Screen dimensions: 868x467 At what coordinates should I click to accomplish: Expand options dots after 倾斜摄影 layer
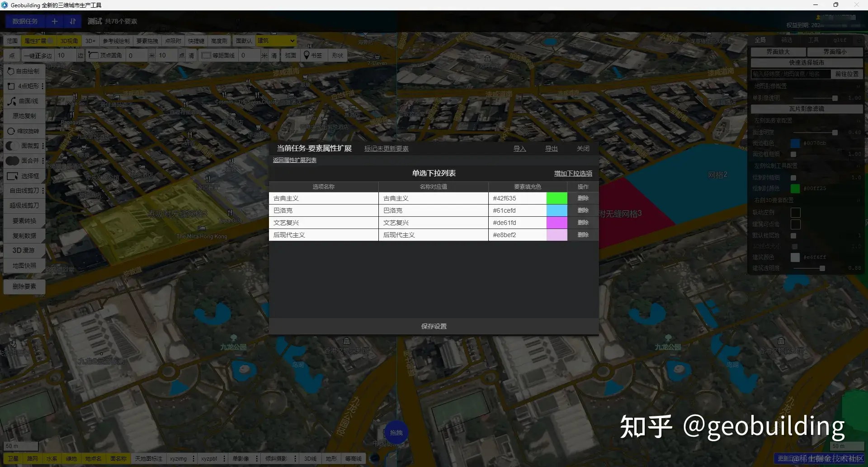point(295,458)
